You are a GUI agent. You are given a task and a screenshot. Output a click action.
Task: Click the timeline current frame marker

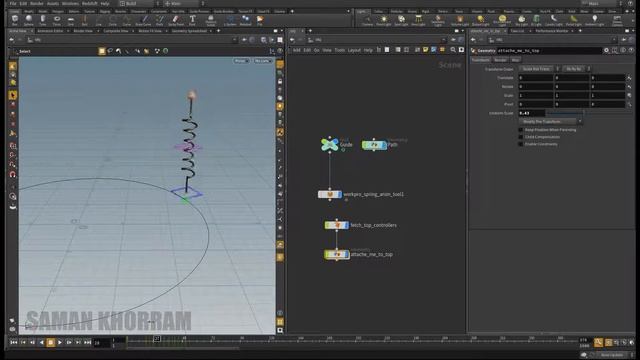(x=157, y=338)
